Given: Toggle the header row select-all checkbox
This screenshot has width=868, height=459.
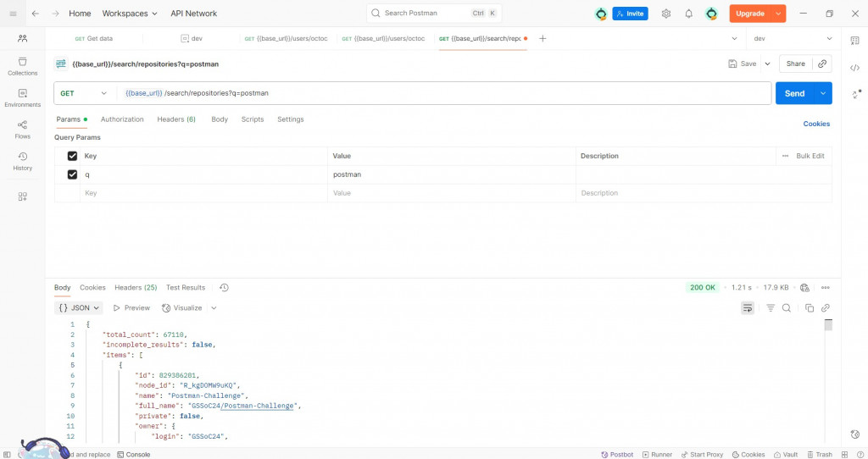Looking at the screenshot, I should coord(72,156).
